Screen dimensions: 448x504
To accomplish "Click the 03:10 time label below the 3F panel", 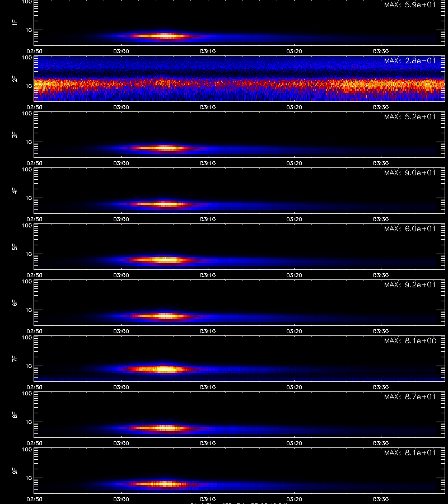I will pos(208,164).
